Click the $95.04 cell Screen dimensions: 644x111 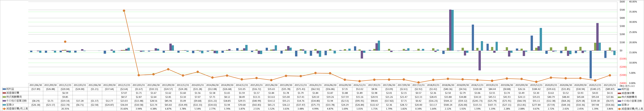(x=595, y=97)
